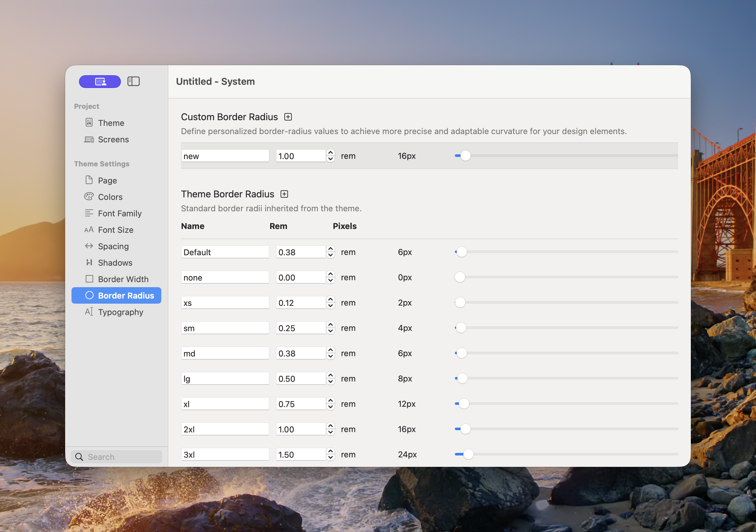The height and width of the screenshot is (532, 756).
Task: Click the Border Width square icon
Action: [x=89, y=279]
